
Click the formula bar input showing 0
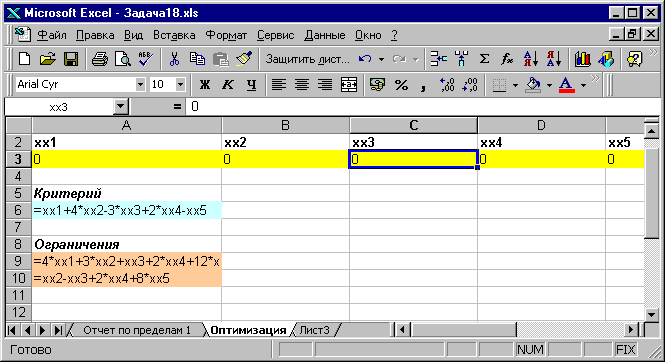tap(422, 107)
